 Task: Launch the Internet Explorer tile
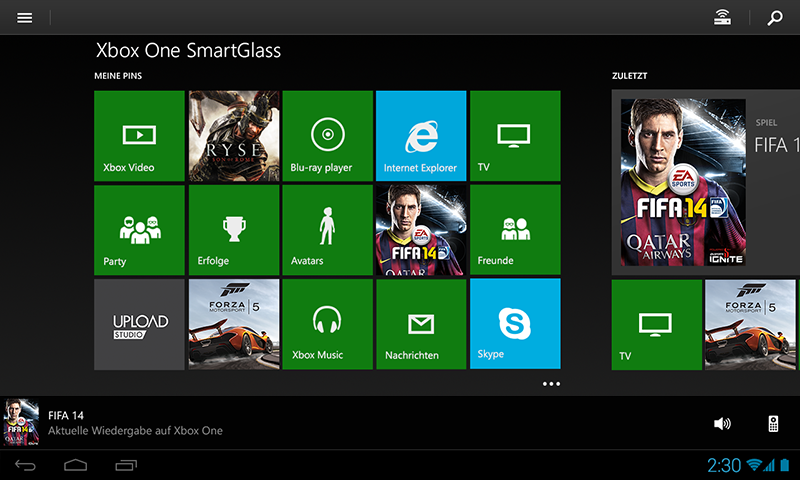(x=421, y=136)
